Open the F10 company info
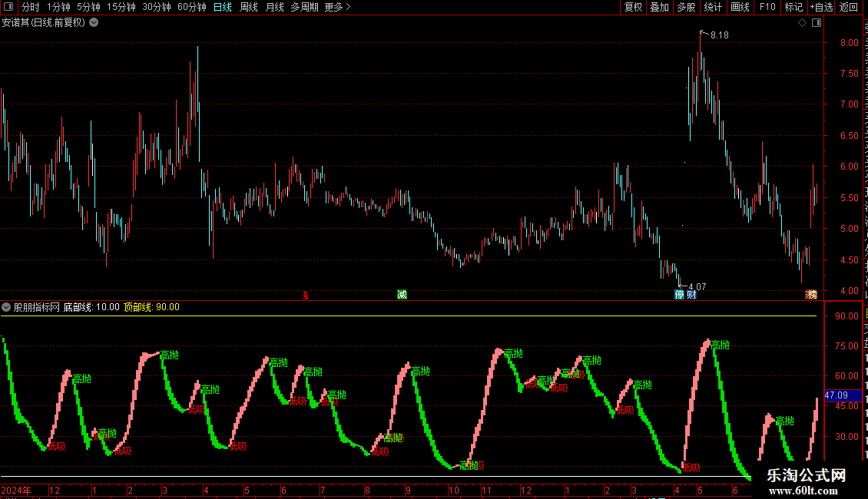 767,7
